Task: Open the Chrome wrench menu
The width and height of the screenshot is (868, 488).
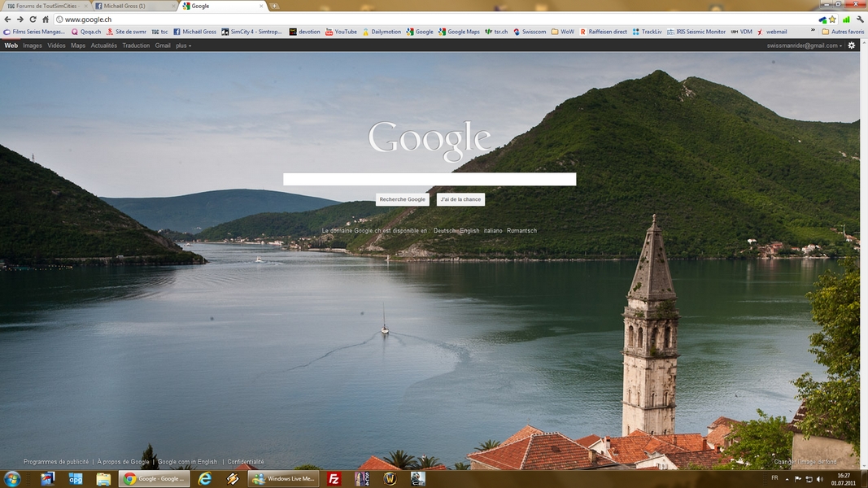Action: pos(860,20)
